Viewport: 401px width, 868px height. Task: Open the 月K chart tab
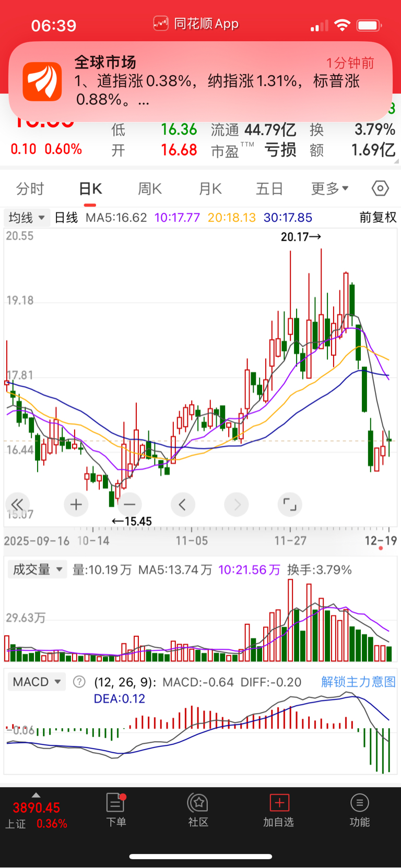pyautogui.click(x=210, y=188)
